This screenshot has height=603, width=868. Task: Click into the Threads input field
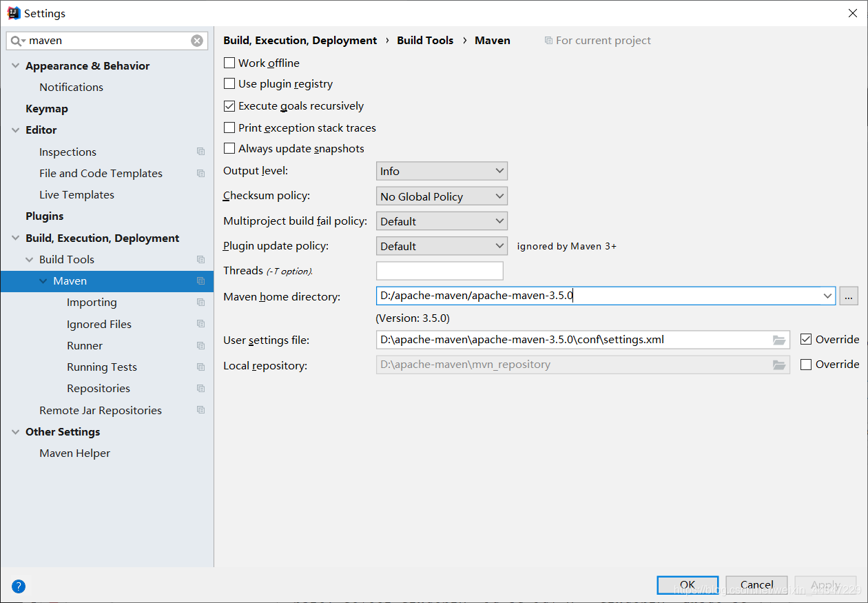(440, 271)
